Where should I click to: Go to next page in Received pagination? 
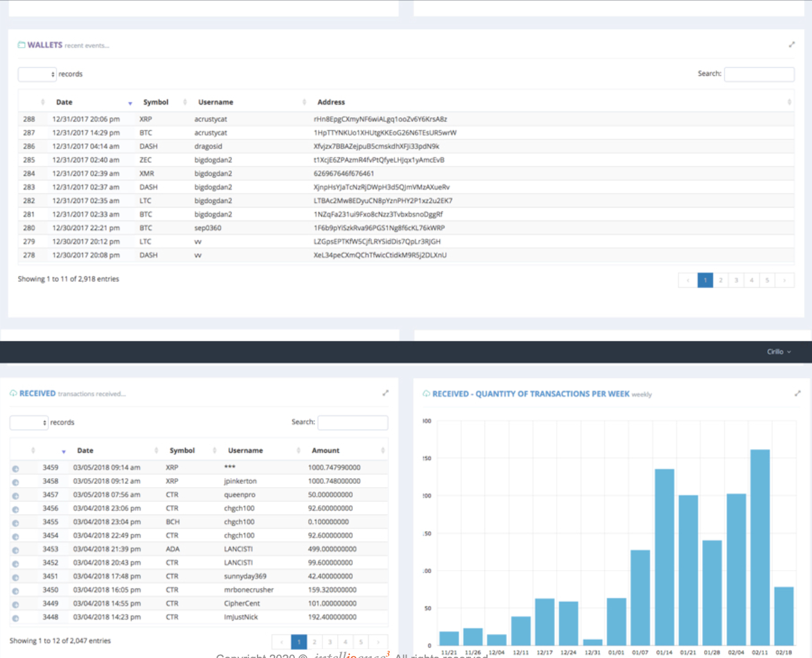[x=378, y=642]
